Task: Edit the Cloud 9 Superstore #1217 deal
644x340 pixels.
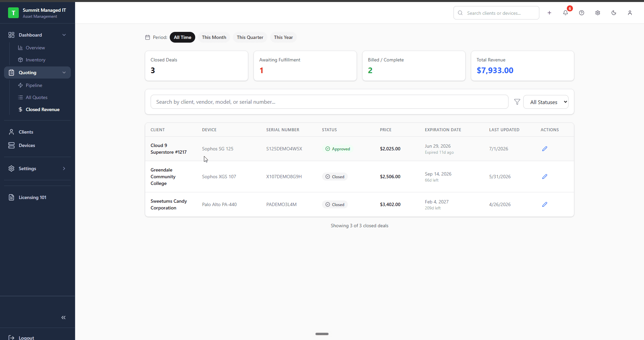Action: coord(545,149)
